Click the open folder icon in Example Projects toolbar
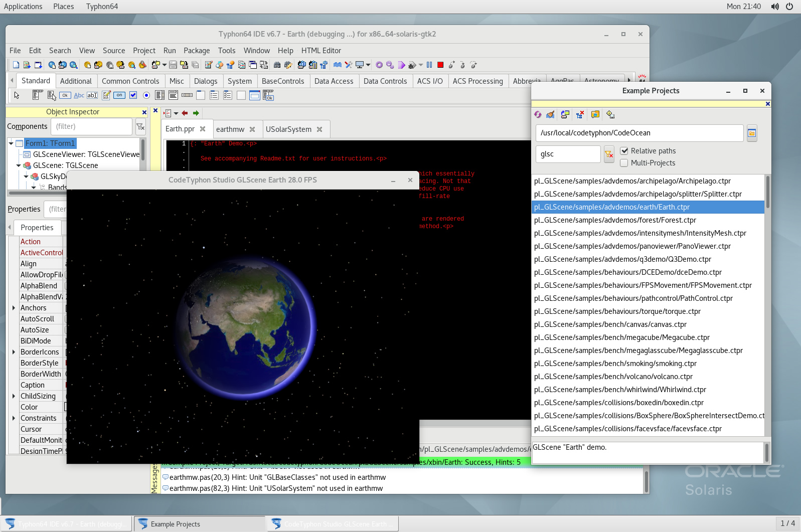801x532 pixels. (595, 114)
